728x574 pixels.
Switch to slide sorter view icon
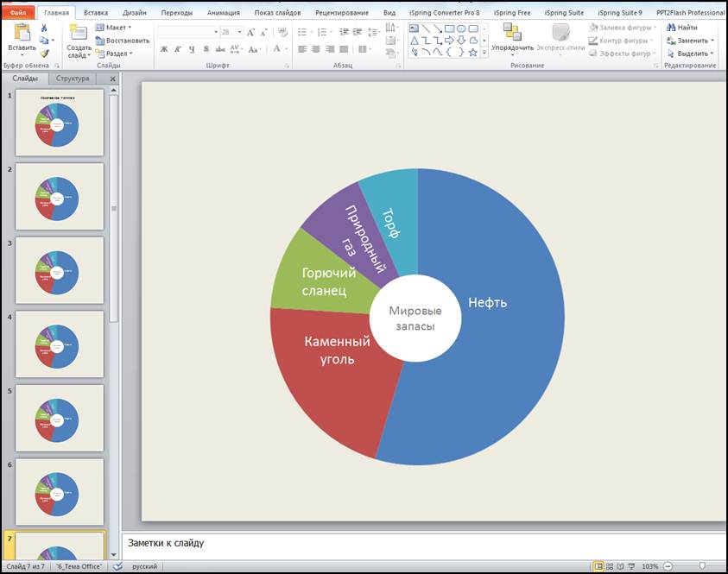click(x=610, y=566)
